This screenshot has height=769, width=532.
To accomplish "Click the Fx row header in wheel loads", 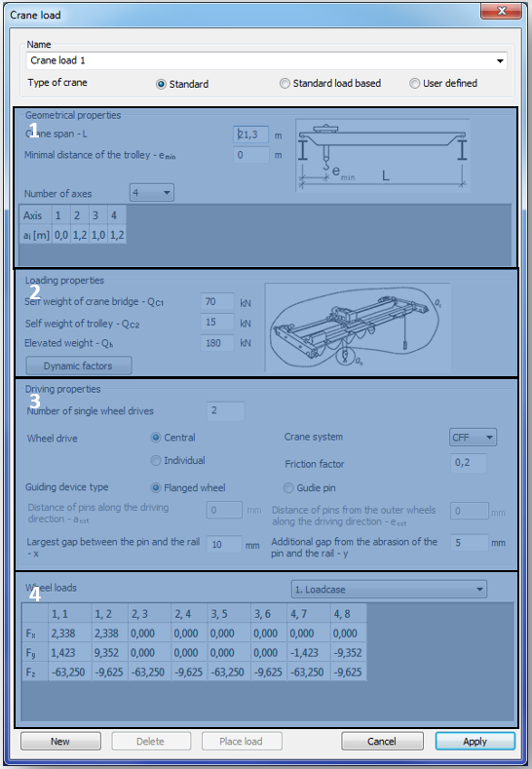I will coord(35,634).
